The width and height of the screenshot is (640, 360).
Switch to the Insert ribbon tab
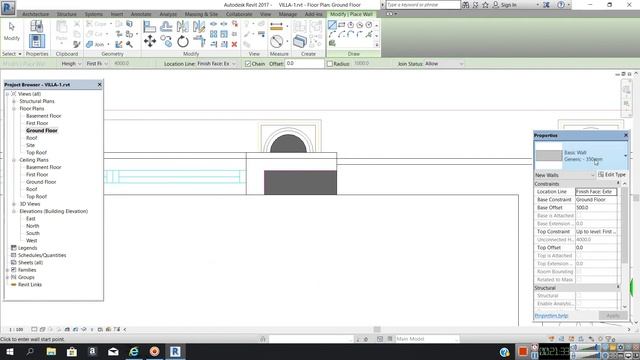coord(117,14)
